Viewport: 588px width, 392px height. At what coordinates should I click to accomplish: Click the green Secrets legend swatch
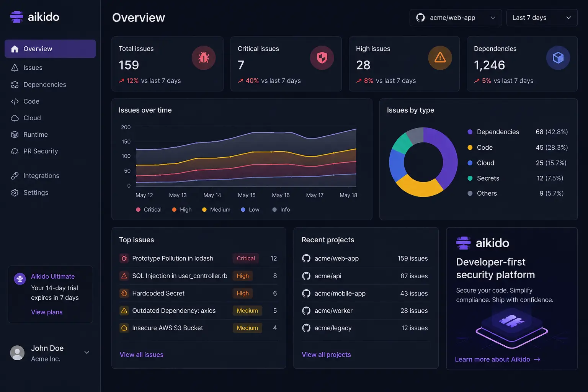[x=470, y=178]
